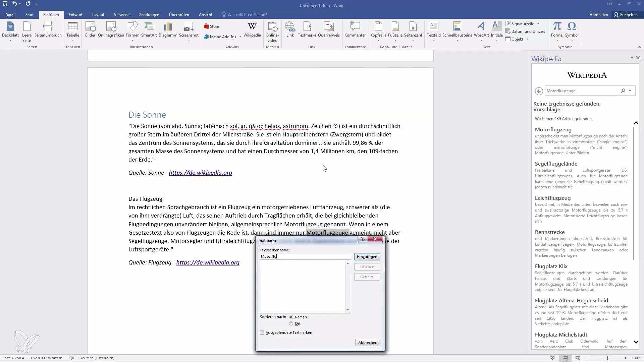Open Onlinegrafiken picture search
Screen dimensions: 644x362
111,29
